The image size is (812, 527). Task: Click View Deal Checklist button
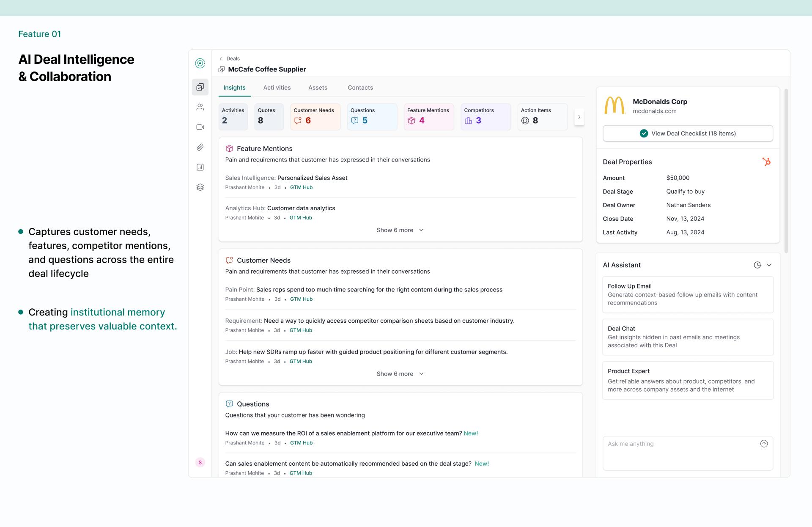(688, 133)
